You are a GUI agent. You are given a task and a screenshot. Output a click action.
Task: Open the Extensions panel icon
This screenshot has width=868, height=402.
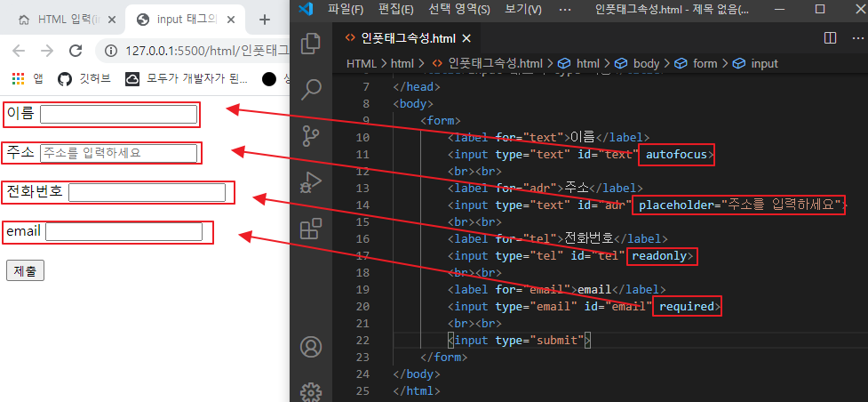point(311,229)
